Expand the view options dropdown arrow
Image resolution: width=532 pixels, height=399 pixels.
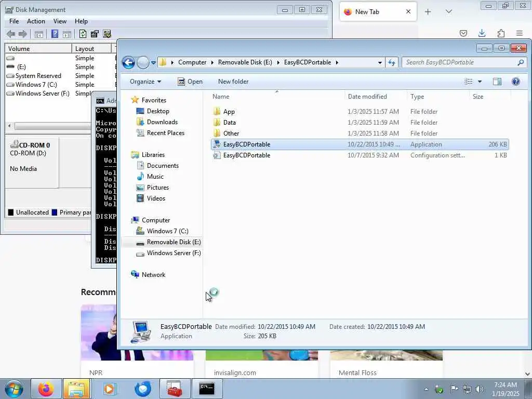tap(480, 82)
